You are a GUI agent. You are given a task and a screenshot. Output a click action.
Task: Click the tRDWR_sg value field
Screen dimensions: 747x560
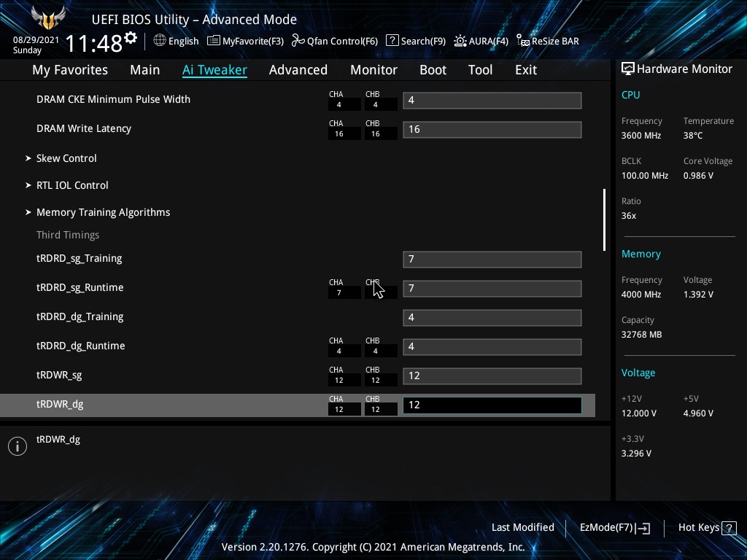(492, 376)
